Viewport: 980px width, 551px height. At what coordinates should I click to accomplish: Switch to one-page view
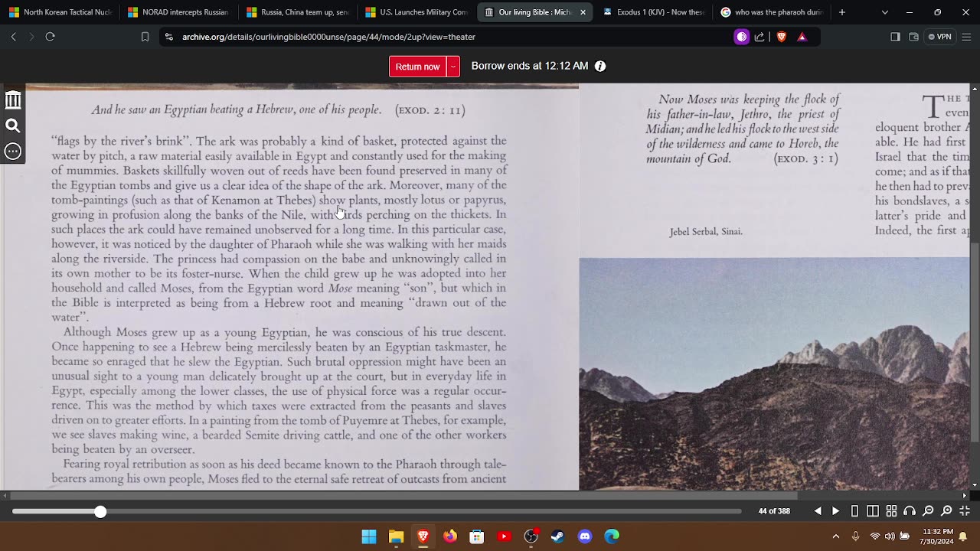[855, 511]
